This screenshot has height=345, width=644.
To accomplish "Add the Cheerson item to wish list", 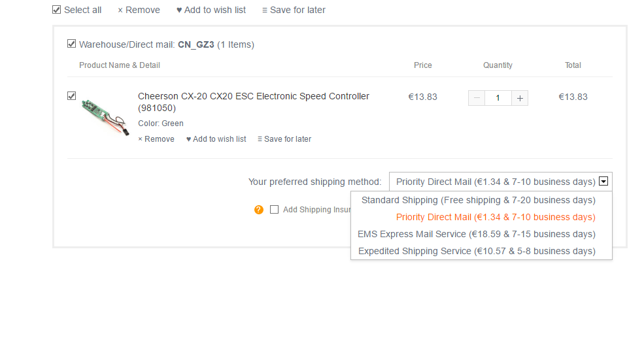I will [x=216, y=139].
